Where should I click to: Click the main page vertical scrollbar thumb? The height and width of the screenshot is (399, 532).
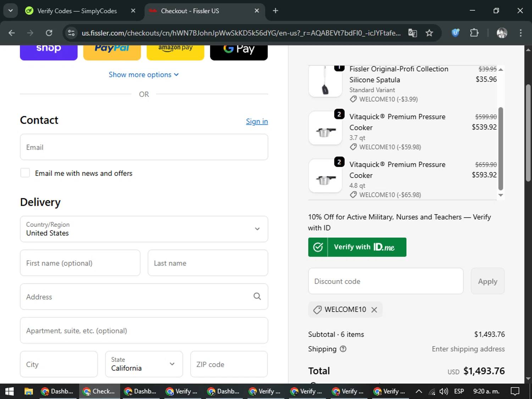528,133
